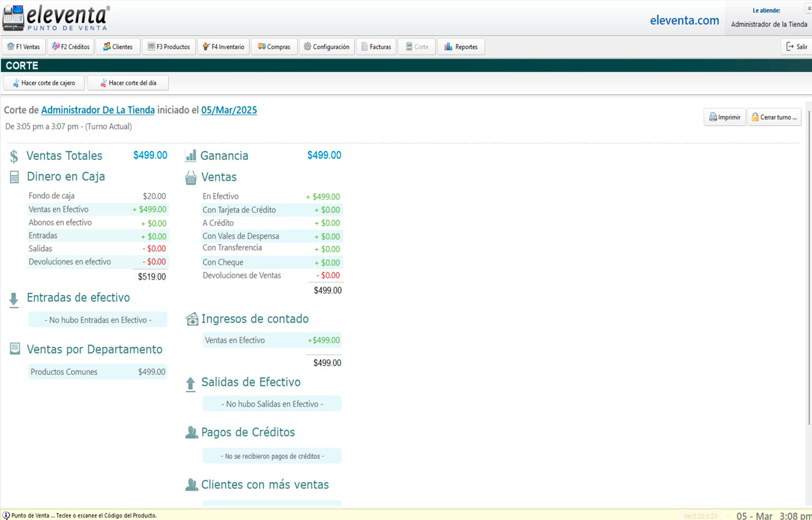
Task: Select the Corte tab in the navigation bar
Action: (416, 46)
